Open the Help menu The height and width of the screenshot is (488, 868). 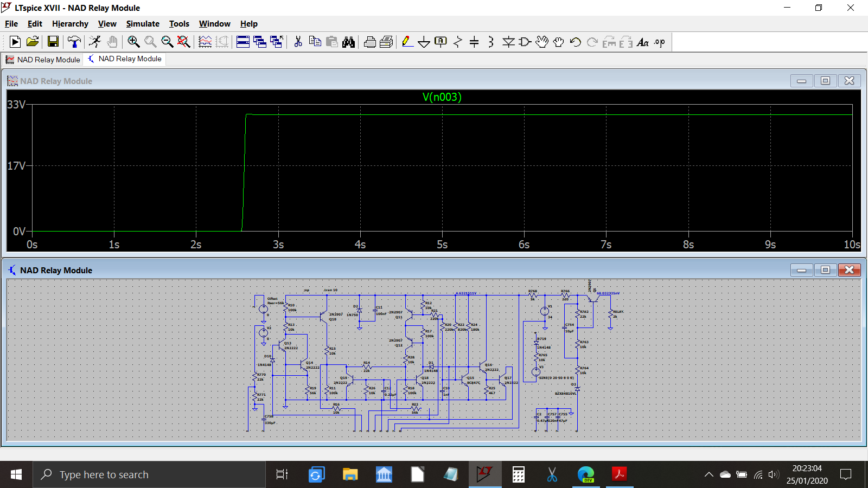pyautogui.click(x=249, y=24)
